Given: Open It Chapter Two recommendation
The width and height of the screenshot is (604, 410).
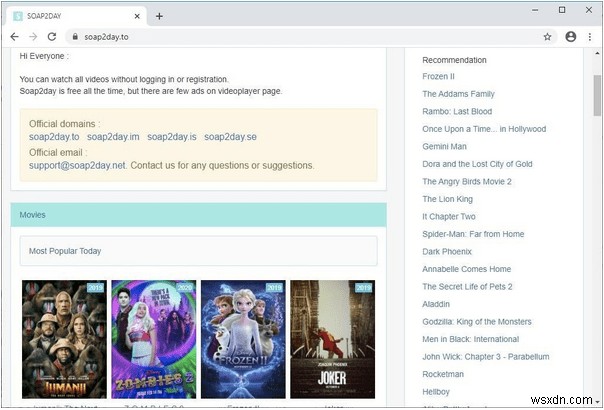Looking at the screenshot, I should [449, 217].
